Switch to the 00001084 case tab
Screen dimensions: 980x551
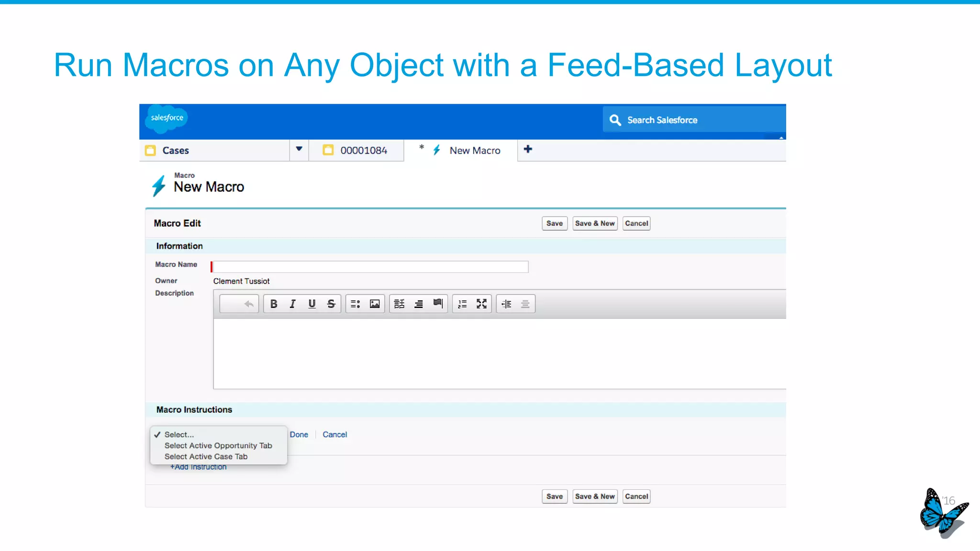pyautogui.click(x=356, y=150)
